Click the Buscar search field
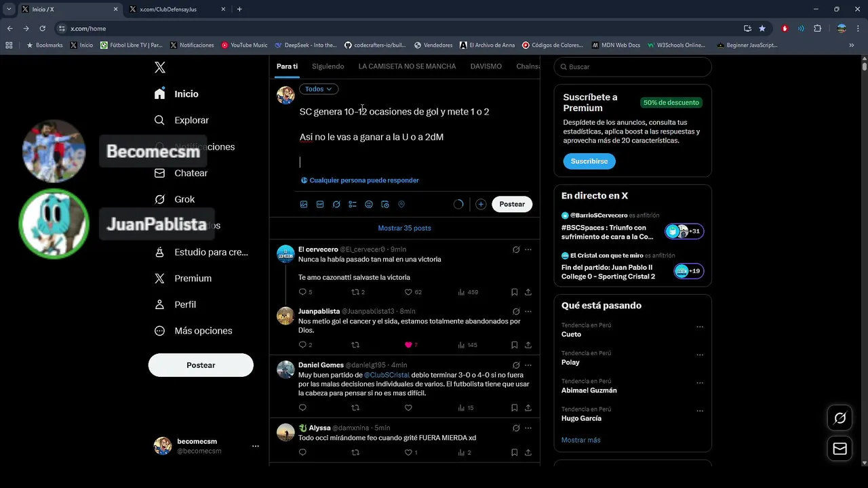 [x=633, y=67]
